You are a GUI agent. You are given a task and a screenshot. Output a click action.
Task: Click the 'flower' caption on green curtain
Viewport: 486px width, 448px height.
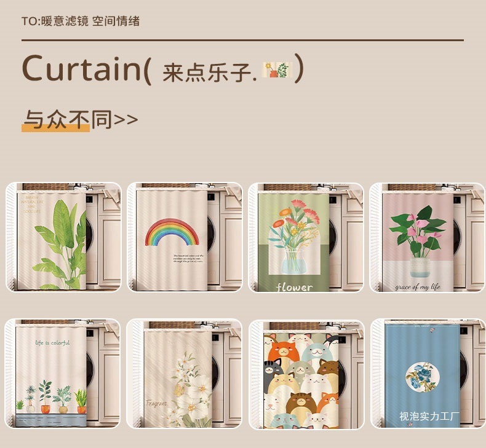[295, 287]
